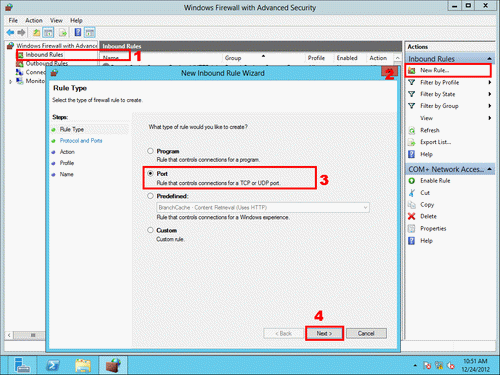The image size is (500, 375).
Task: Click the Filter by Profile funnel icon
Action: (x=412, y=82)
